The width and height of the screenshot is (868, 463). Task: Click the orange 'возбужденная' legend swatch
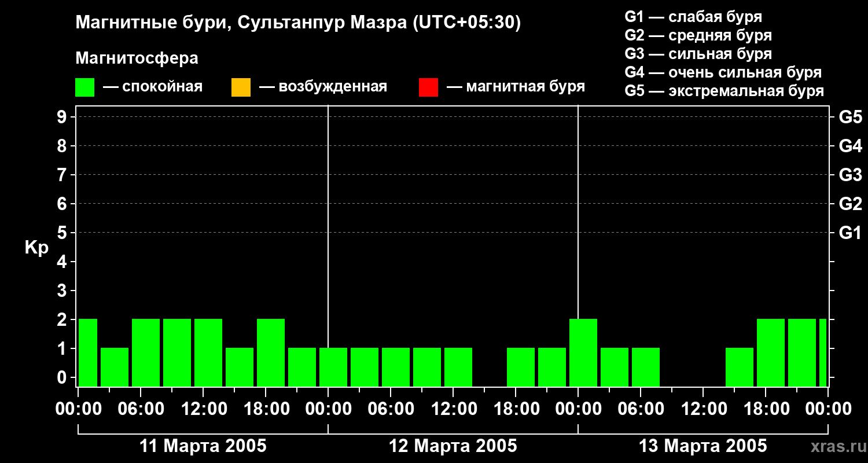(x=241, y=87)
